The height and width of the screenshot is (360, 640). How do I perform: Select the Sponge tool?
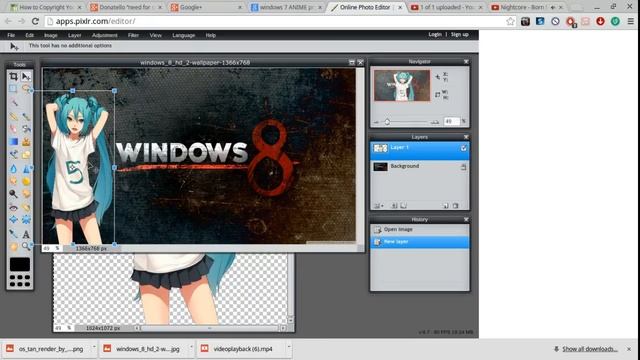(x=26, y=181)
